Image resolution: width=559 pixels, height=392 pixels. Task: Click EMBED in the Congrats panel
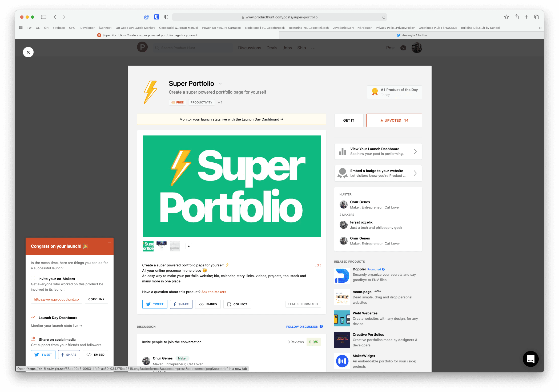point(95,355)
